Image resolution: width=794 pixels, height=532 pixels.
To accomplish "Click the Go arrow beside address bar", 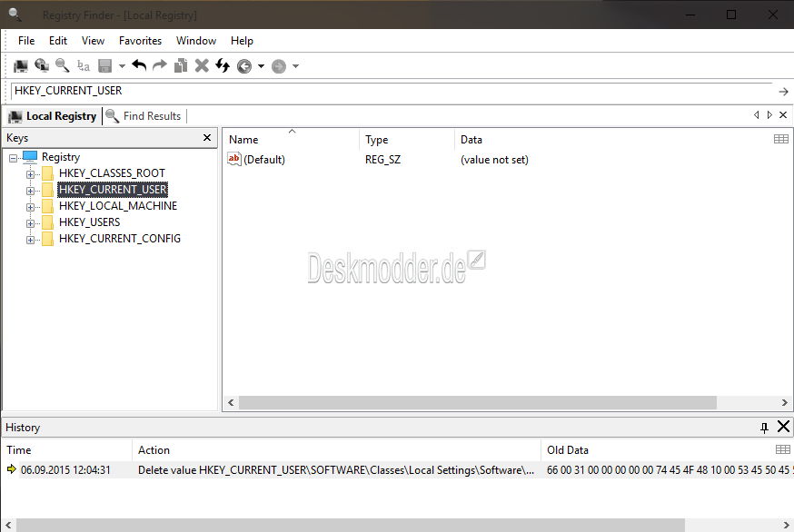I will click(783, 92).
